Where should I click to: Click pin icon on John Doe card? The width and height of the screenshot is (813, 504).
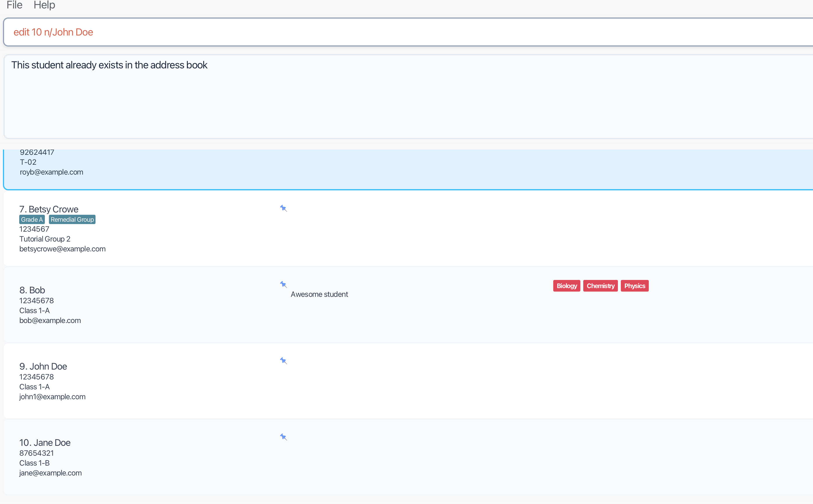coord(283,361)
